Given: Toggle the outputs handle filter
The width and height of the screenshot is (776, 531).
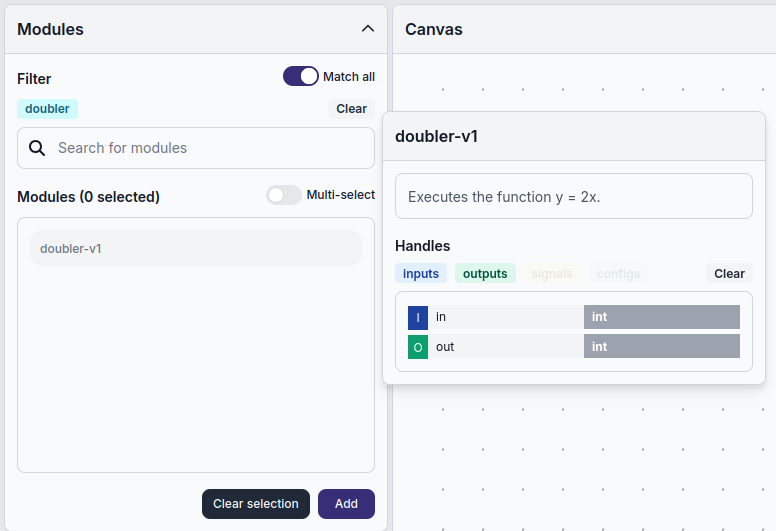Looking at the screenshot, I should click(485, 274).
